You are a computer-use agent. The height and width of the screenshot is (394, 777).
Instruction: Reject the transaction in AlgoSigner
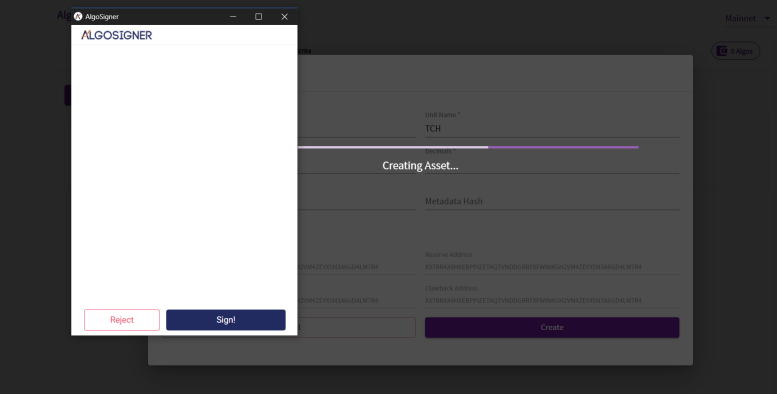(122, 320)
